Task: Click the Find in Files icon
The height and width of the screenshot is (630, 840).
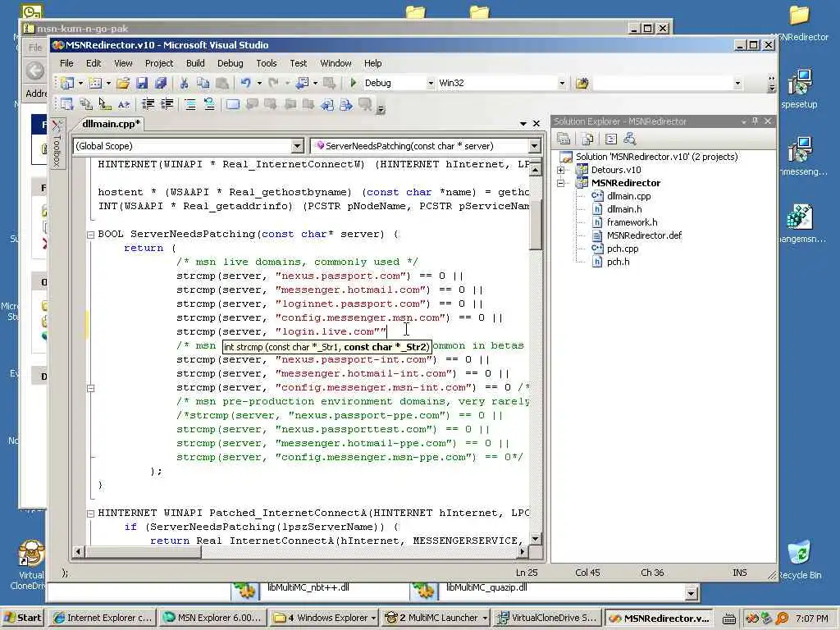Action: click(582, 83)
